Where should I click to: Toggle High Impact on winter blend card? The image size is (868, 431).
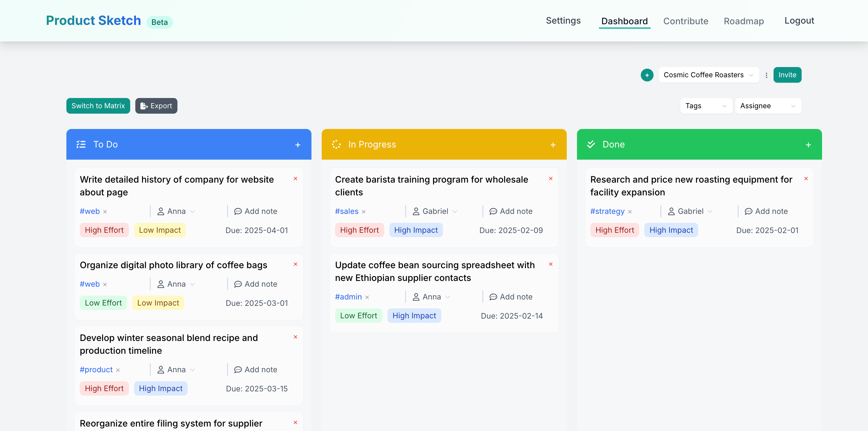point(161,389)
